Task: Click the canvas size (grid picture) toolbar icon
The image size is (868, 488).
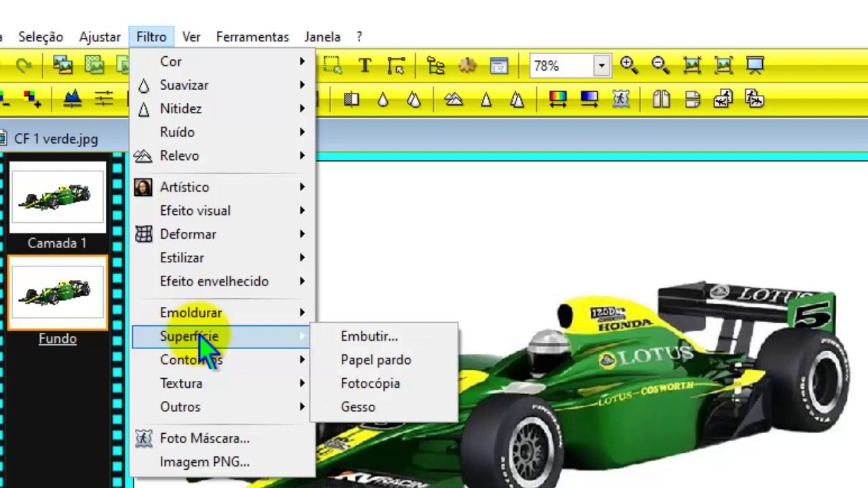Action: pyautogui.click(x=94, y=66)
